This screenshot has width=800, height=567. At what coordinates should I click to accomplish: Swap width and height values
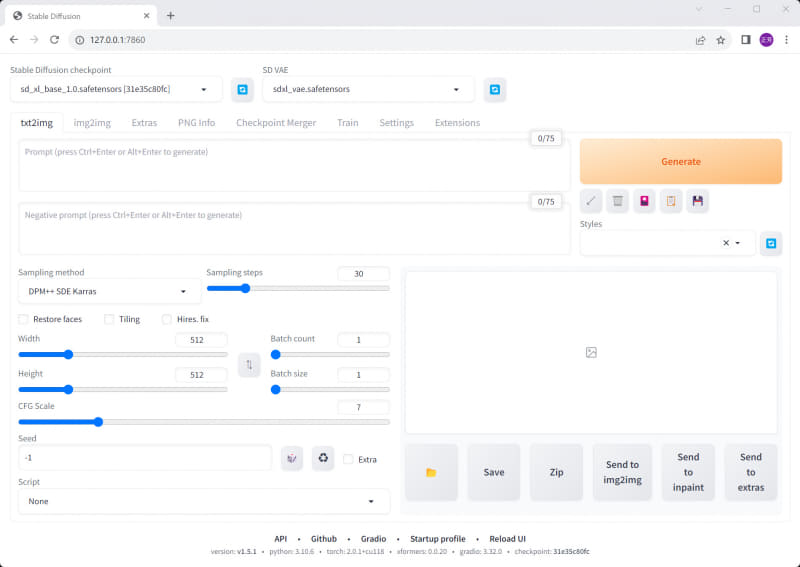249,365
